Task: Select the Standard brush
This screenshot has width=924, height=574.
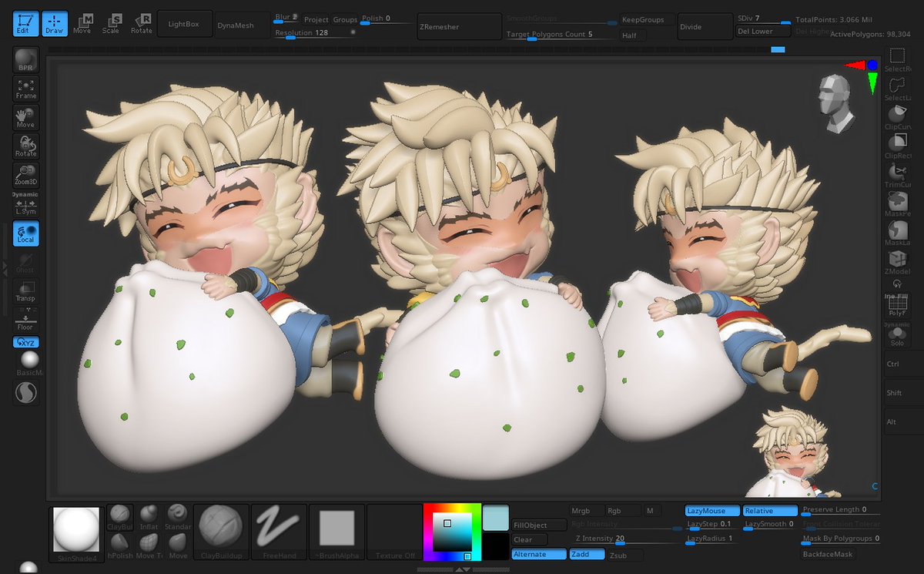Action: 177,517
